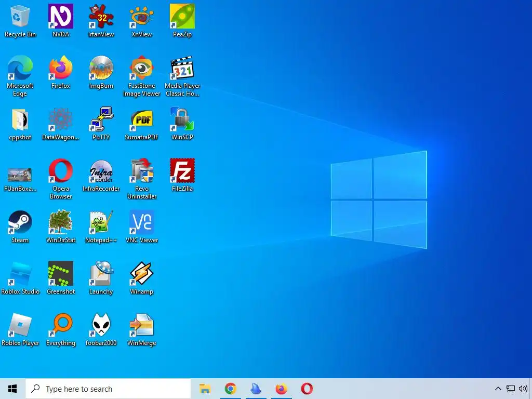Show hidden system tray icons
Viewport: 532px width, 399px height.
click(498, 389)
